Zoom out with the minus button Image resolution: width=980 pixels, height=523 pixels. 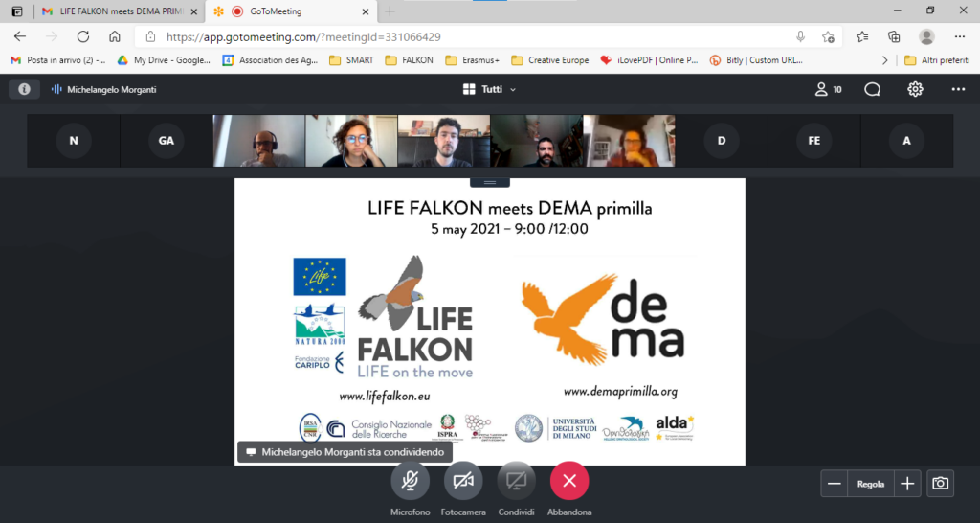click(x=834, y=484)
